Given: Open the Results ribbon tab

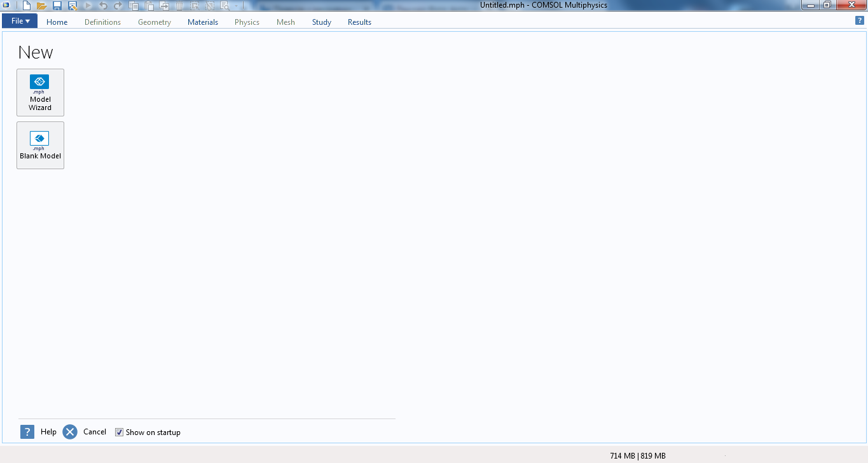Looking at the screenshot, I should (x=359, y=22).
